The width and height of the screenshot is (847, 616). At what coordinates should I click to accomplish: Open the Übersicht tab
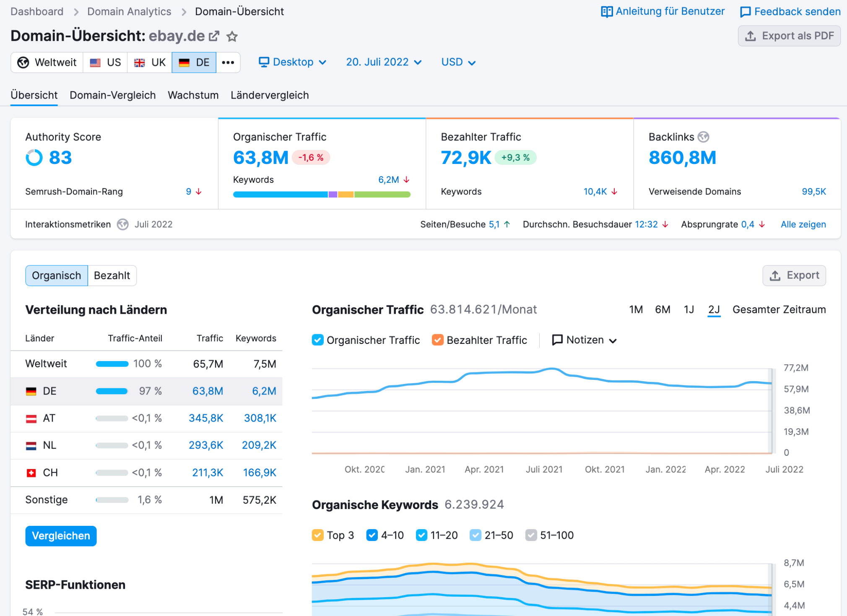[34, 95]
